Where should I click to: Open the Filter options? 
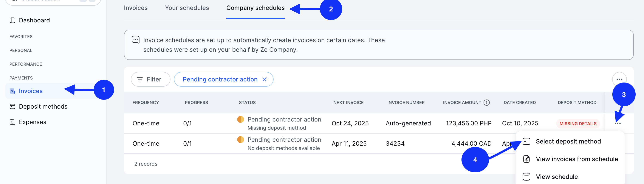click(150, 79)
